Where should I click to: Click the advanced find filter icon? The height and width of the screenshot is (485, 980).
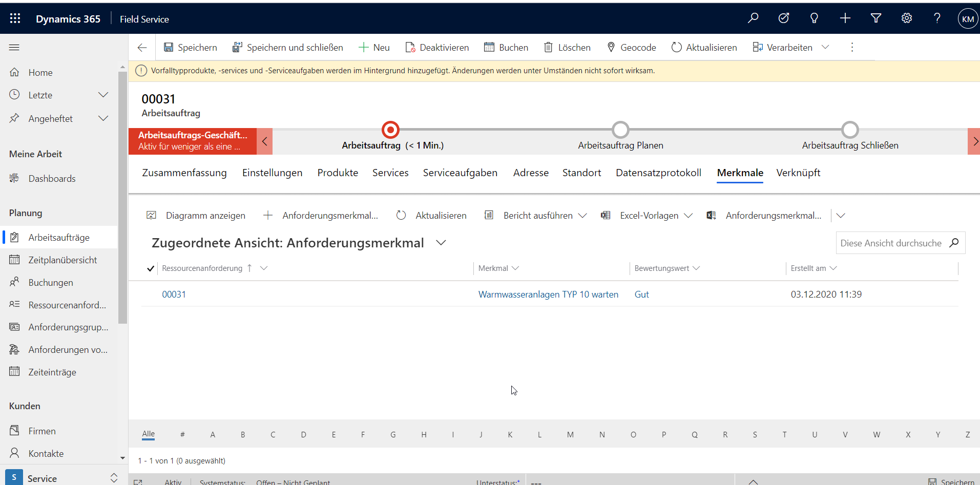[875, 18]
